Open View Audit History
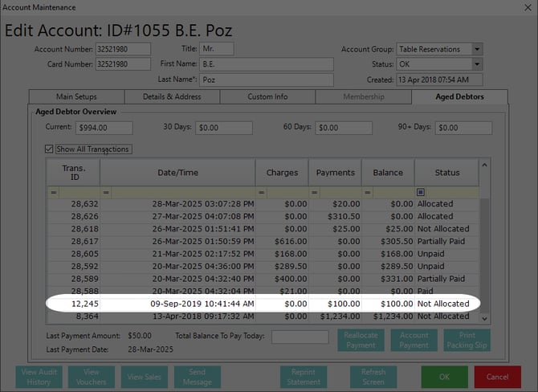Screen dimensions: 538x392 39,377
